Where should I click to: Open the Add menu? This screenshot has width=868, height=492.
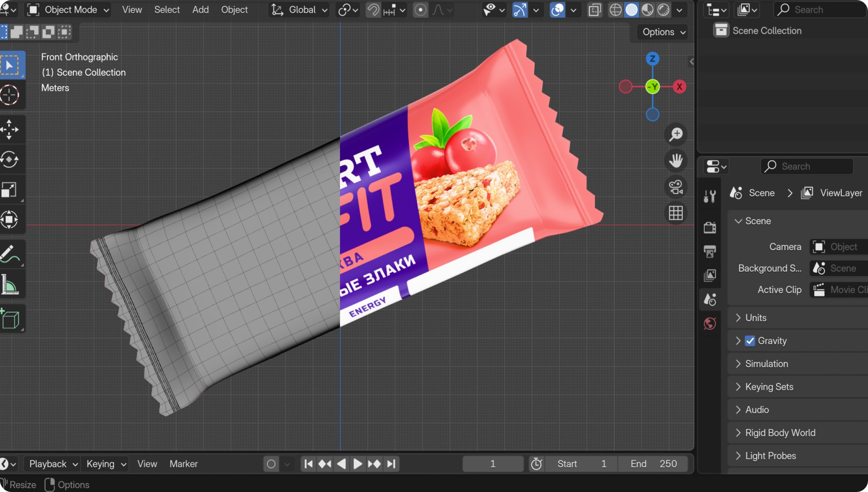pos(200,10)
